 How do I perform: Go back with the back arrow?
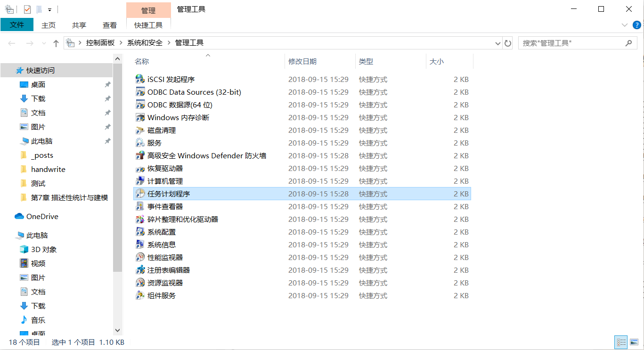12,43
